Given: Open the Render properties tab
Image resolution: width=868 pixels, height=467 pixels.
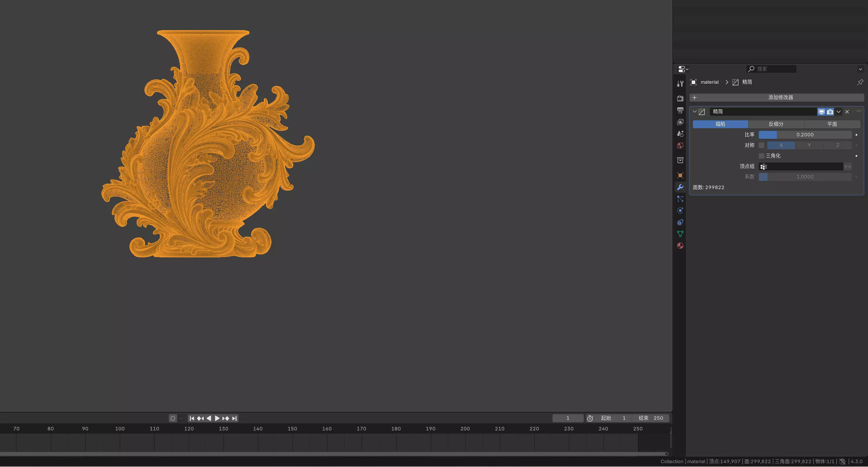Looking at the screenshot, I should pyautogui.click(x=680, y=98).
